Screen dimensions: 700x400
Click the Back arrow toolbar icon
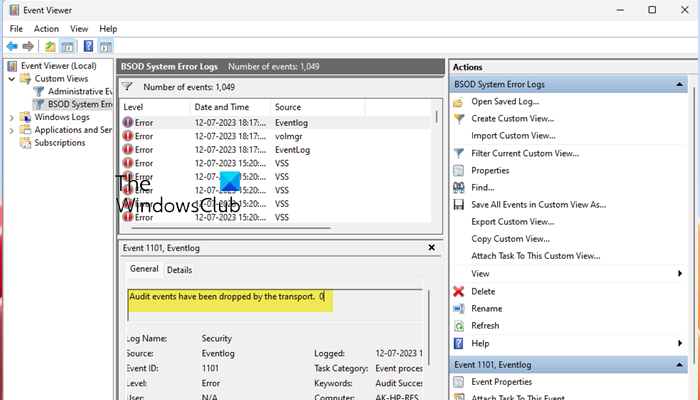tap(13, 46)
